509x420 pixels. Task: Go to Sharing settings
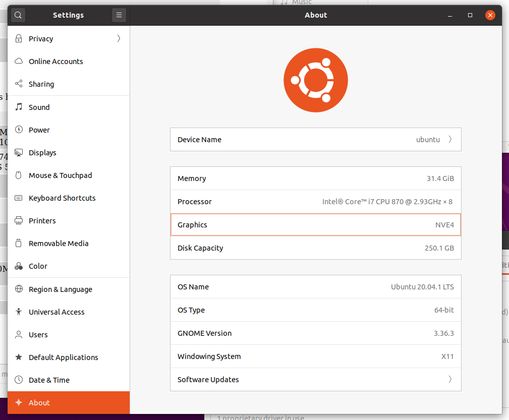(x=69, y=84)
